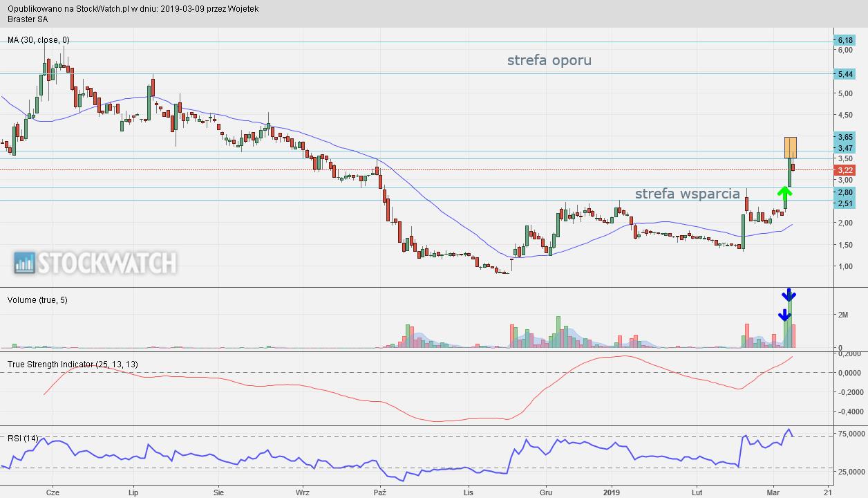Click the 'strefa oporu' annotation text

pyautogui.click(x=549, y=60)
